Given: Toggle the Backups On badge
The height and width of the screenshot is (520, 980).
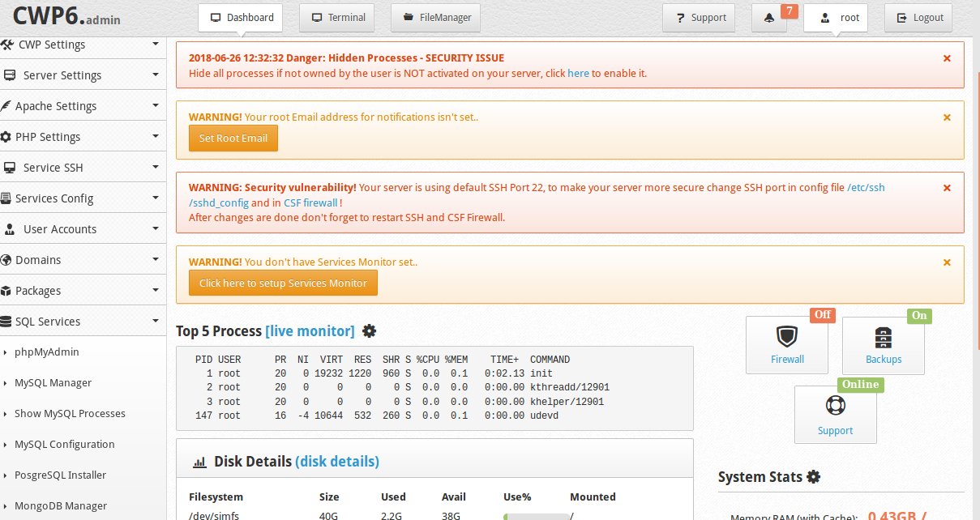Looking at the screenshot, I should click(x=919, y=314).
